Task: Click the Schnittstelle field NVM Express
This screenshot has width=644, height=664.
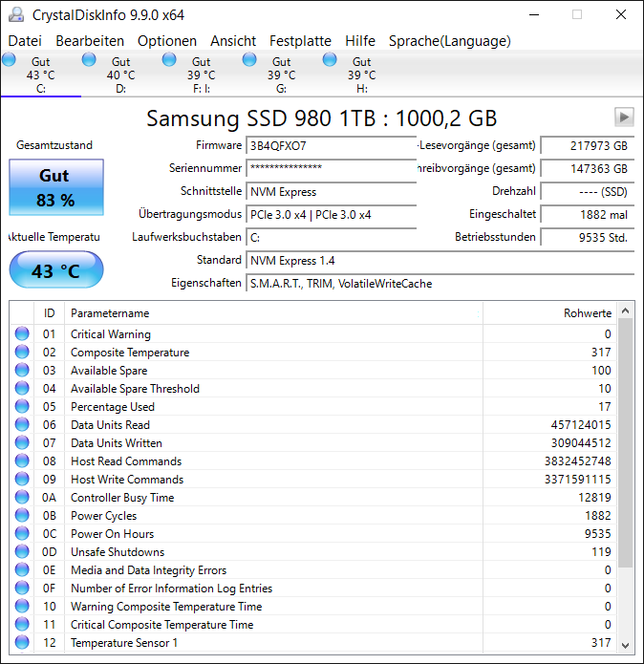Action: click(x=332, y=192)
